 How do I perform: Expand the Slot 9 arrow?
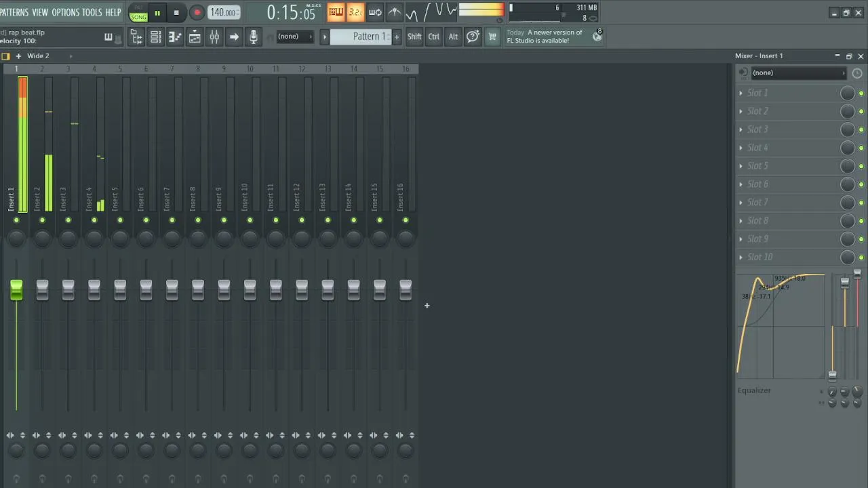[x=741, y=239]
